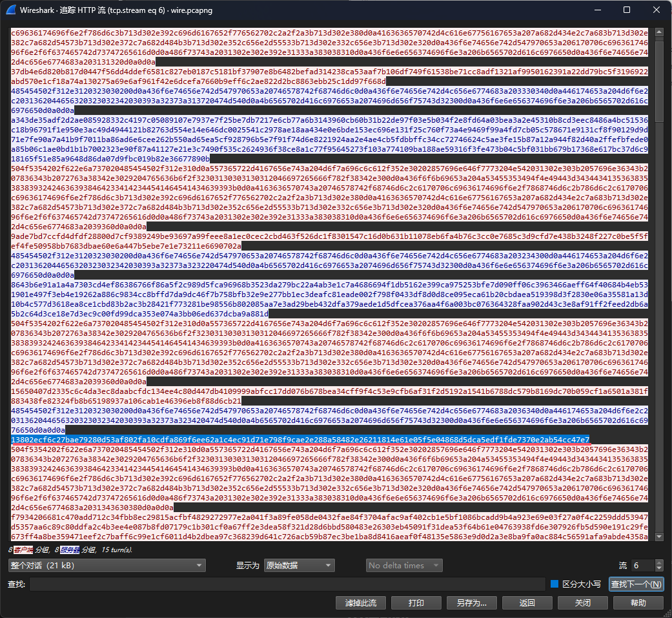Close the dialog with the title bar X
672x618 pixels.
[657, 10]
